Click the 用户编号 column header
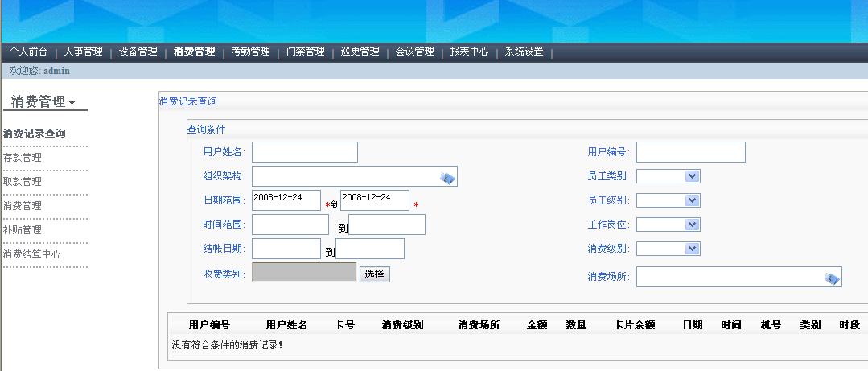 coord(209,325)
